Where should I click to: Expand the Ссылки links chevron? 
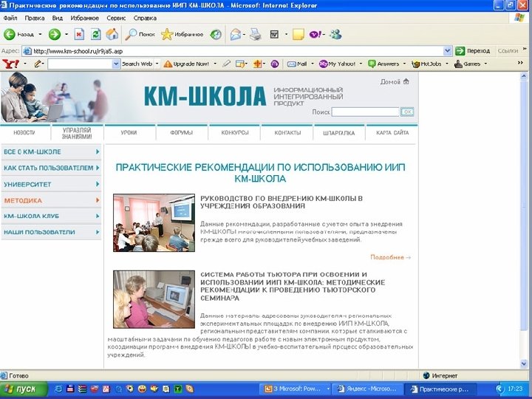(525, 49)
